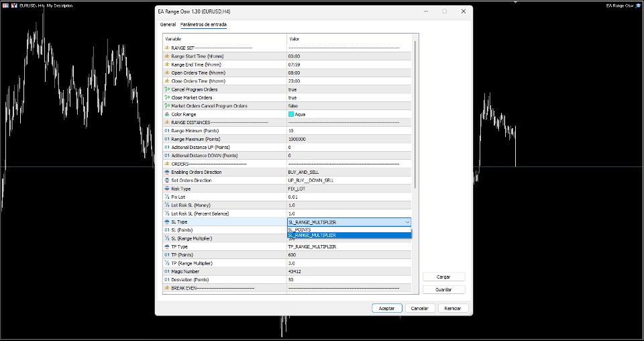Image resolution: width=644 pixels, height=341 pixels.
Task: Click Cargar to load settings
Action: click(443, 277)
